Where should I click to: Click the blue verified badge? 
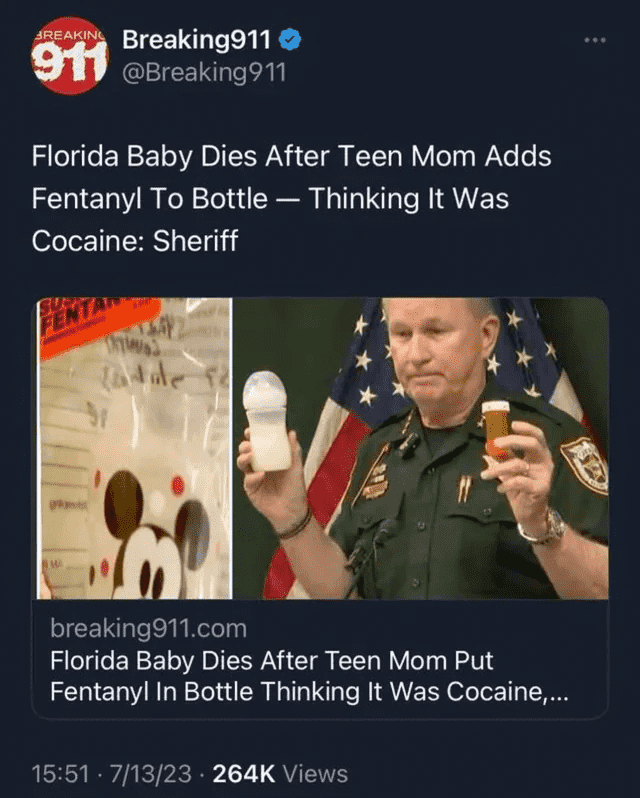point(290,40)
